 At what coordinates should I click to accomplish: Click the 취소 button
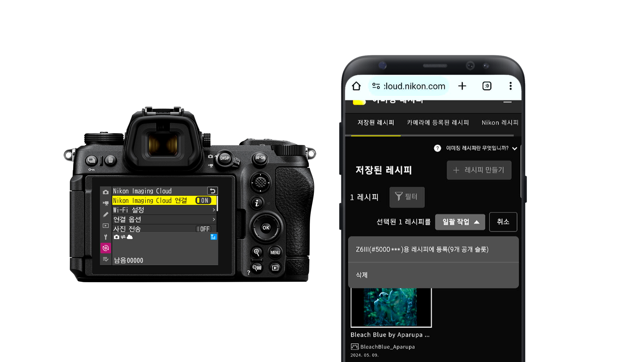pyautogui.click(x=503, y=222)
